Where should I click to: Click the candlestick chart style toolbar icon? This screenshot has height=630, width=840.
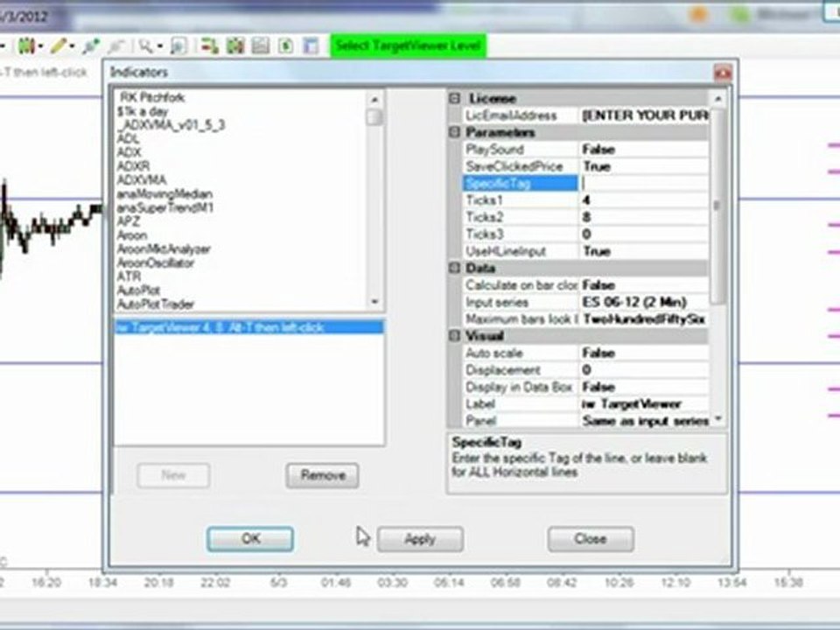click(25, 46)
